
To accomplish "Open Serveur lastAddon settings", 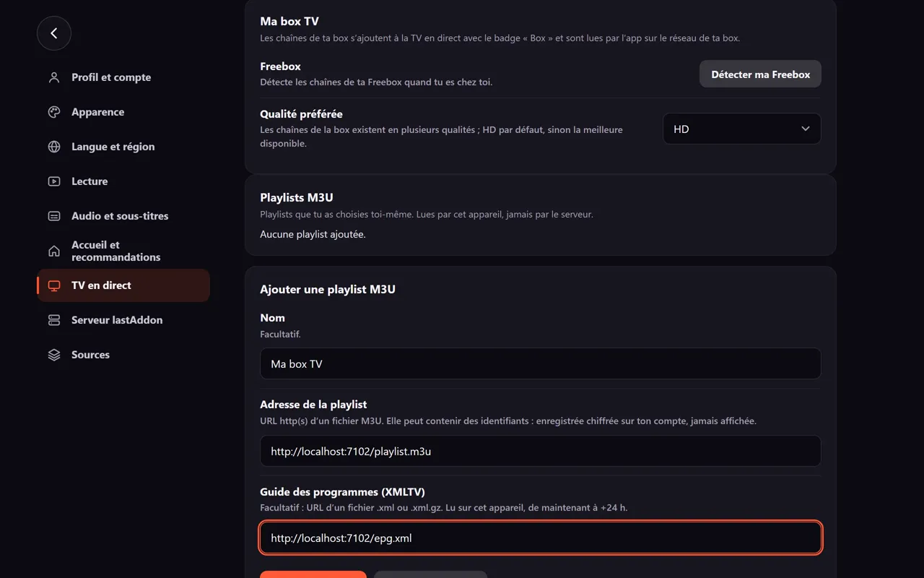I will [123, 320].
